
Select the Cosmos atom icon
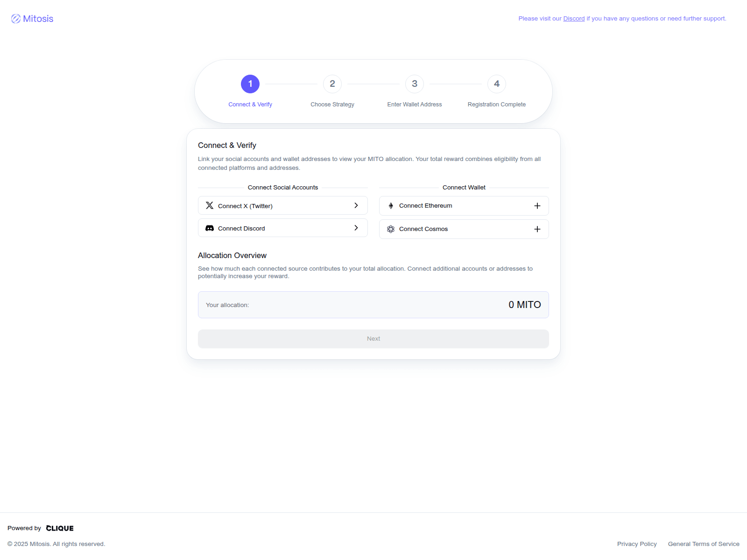pyautogui.click(x=391, y=229)
